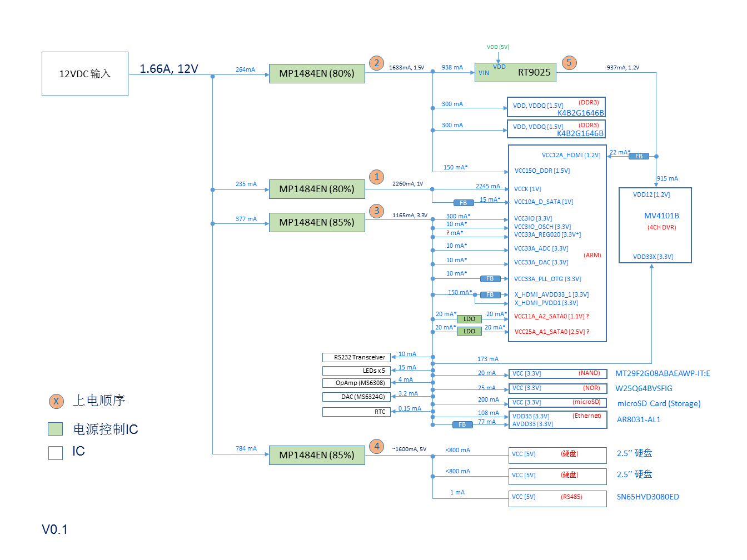This screenshot has width=747, height=560.
Task: Click the 上电顺序 legend text
Action: [99, 401]
